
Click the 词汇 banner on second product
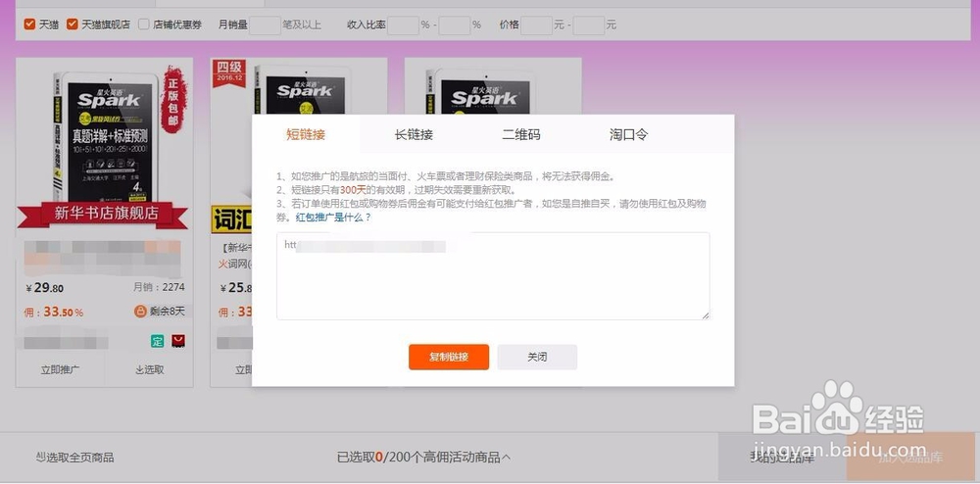click(x=232, y=219)
